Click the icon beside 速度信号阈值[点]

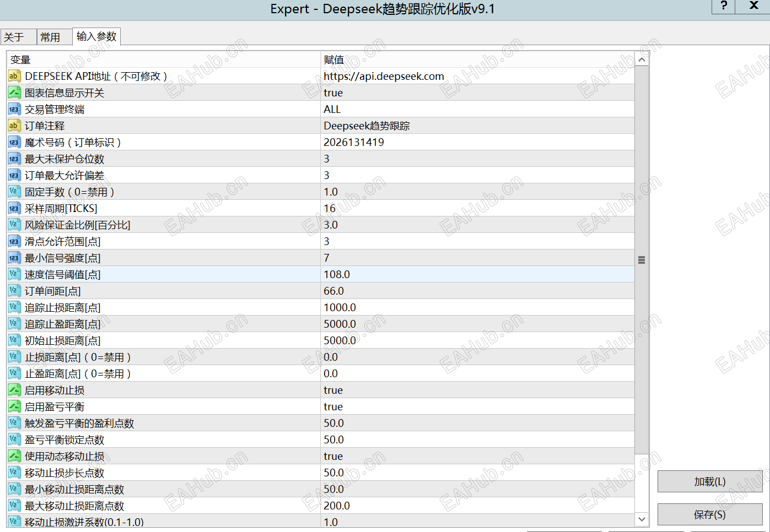(14, 274)
